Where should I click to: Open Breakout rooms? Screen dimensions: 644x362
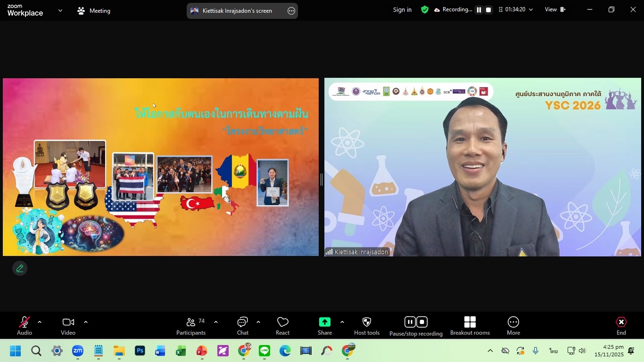(470, 326)
